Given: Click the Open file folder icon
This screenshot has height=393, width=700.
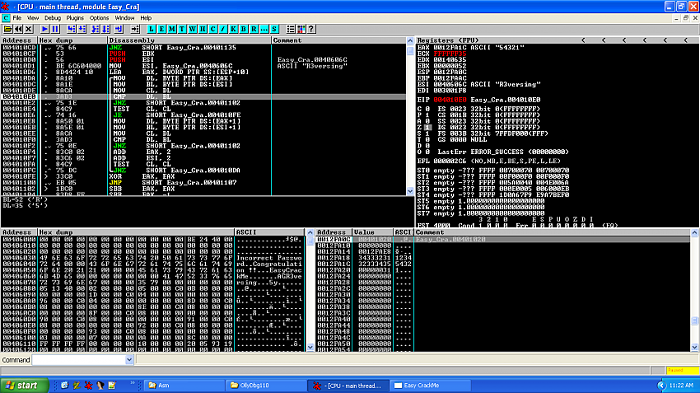Looking at the screenshot, I should coord(8,29).
